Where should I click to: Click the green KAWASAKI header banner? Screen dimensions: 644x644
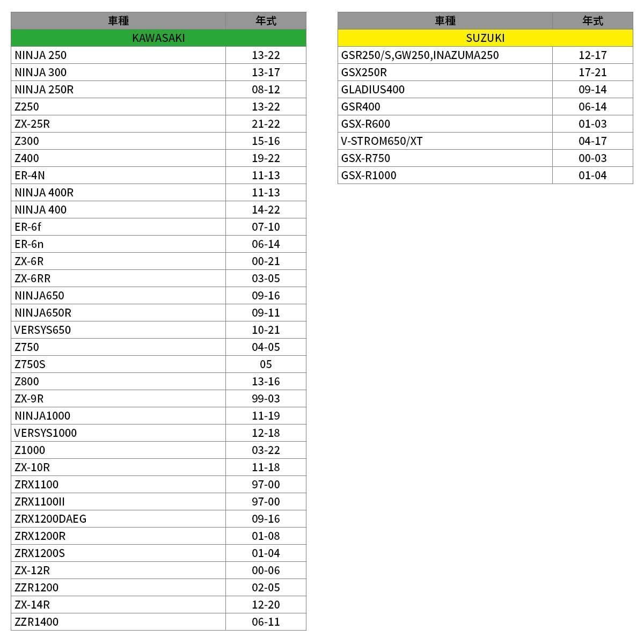[158, 38]
